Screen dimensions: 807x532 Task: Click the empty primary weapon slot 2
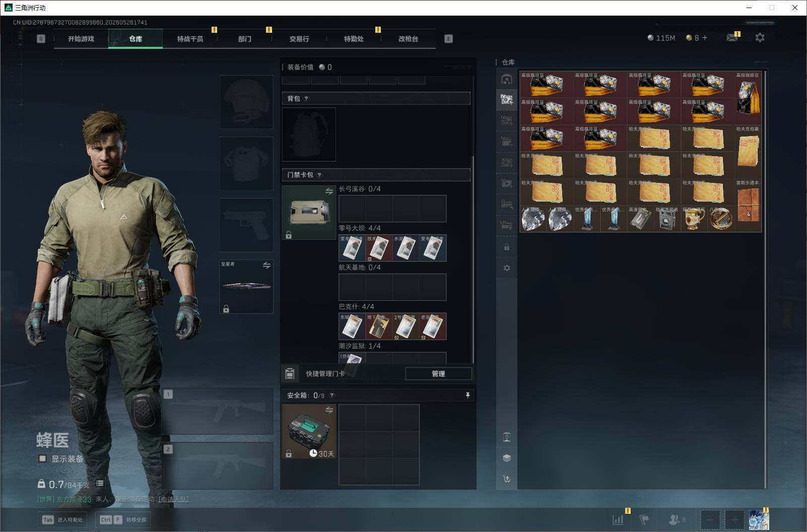[217, 465]
